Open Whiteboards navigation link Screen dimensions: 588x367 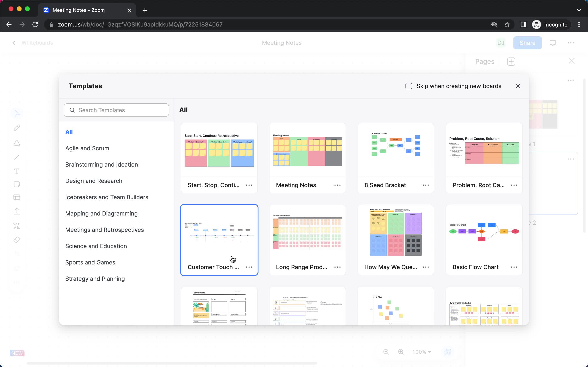pos(37,43)
